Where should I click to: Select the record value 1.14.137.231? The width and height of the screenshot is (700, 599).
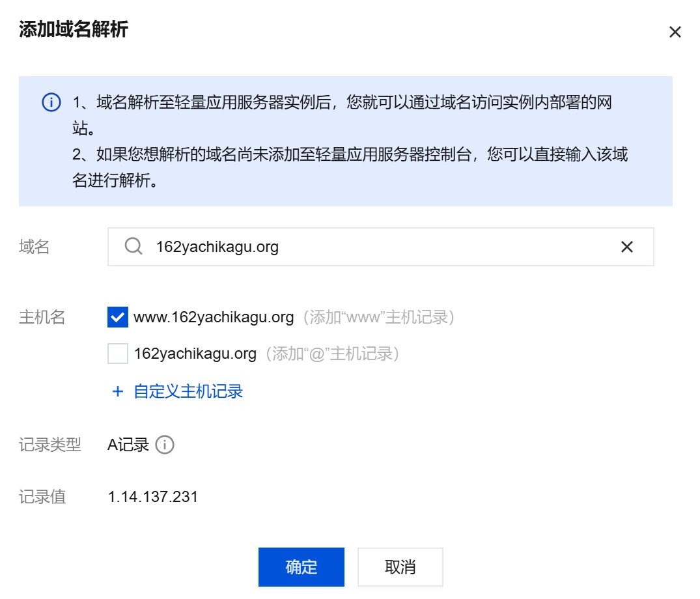(152, 496)
